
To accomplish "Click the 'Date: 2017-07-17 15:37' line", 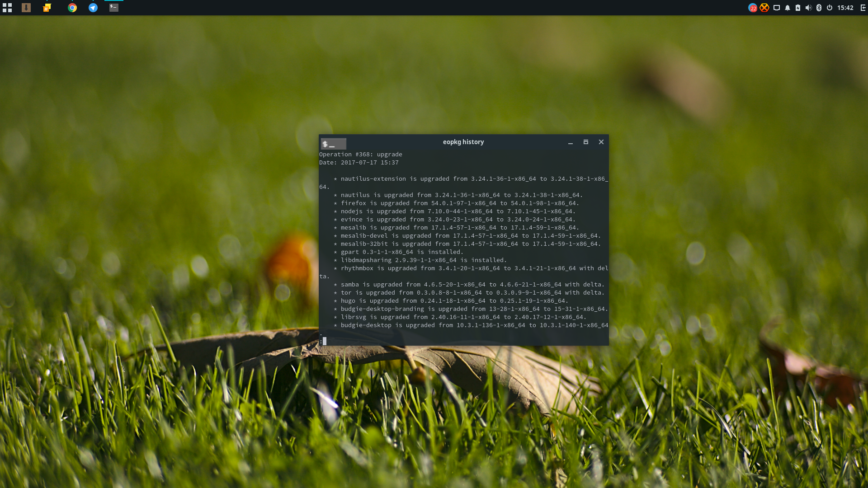I will [359, 163].
